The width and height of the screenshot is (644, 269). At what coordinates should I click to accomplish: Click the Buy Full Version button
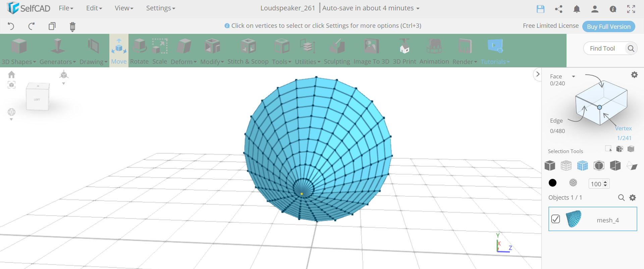[608, 26]
